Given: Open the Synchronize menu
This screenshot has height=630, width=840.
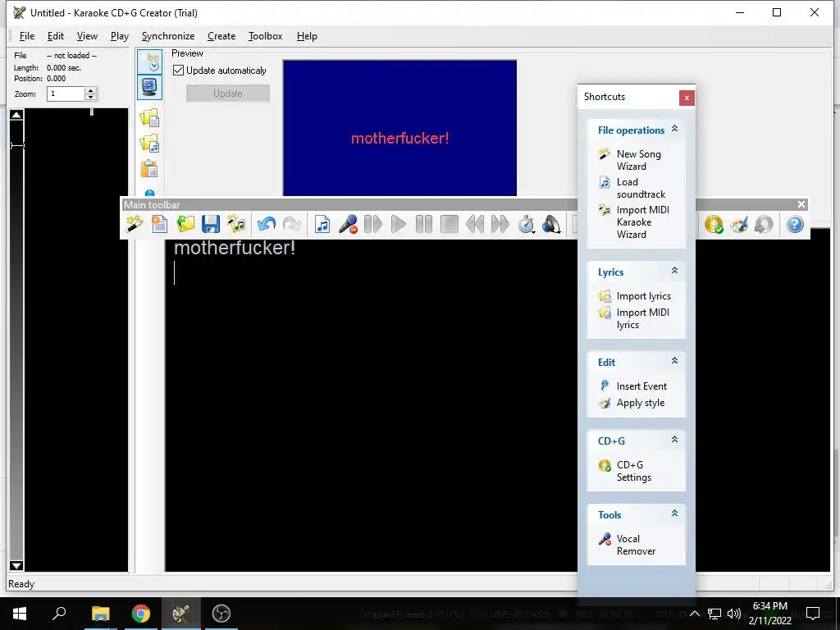Looking at the screenshot, I should (x=167, y=36).
